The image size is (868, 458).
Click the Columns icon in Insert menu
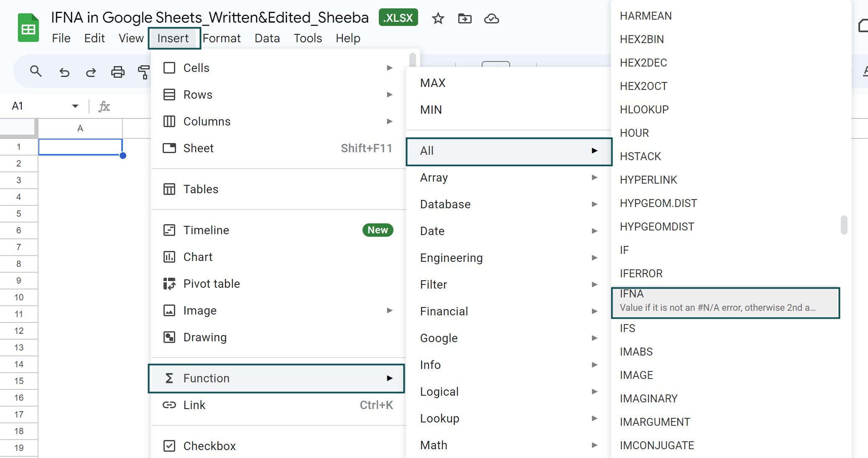[169, 121]
